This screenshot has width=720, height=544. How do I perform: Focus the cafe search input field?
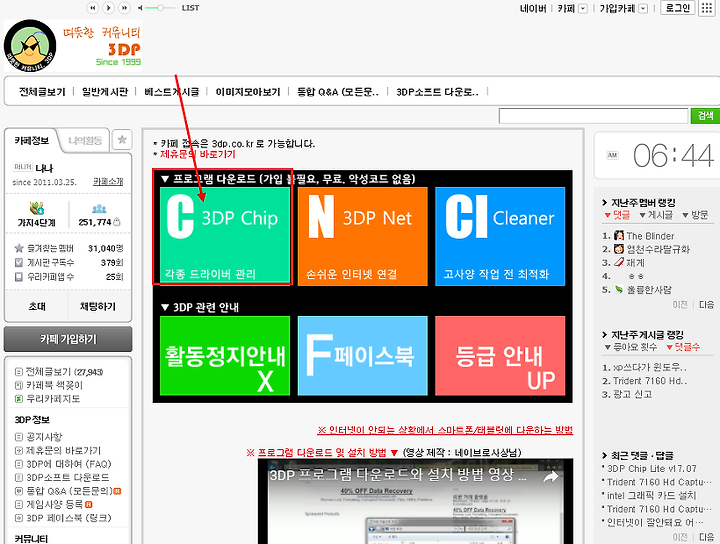[x=593, y=116]
